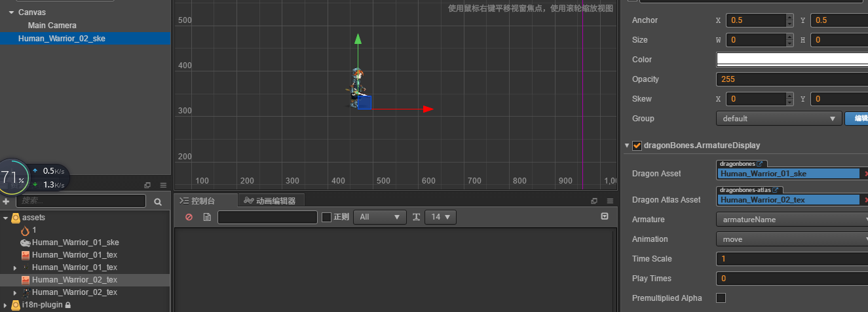The image size is (868, 312).
Task: Disable the dragonBones.ArmatureDisplay component checkbox
Action: [637, 146]
